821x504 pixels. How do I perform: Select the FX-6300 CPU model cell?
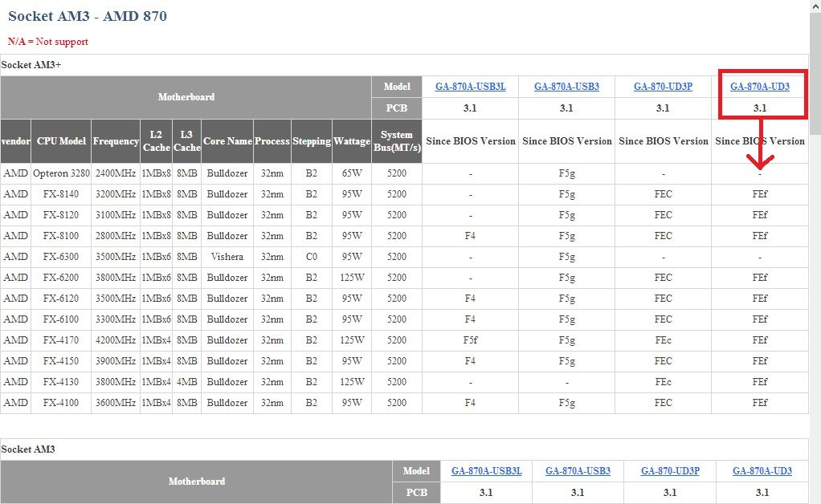click(61, 257)
